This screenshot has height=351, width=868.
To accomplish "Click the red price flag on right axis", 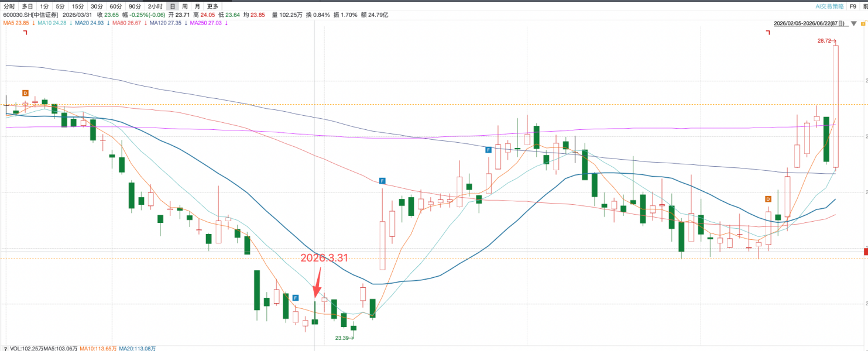I will click(865, 252).
